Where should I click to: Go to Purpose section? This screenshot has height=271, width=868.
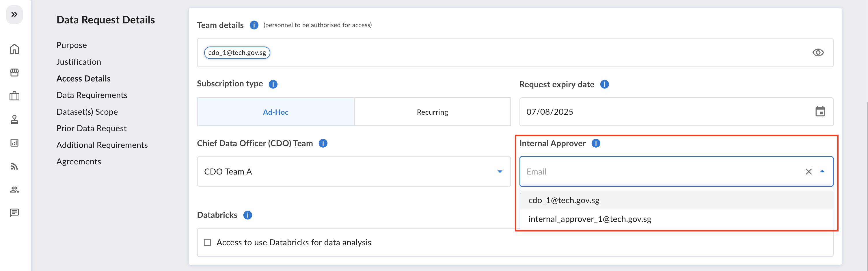[x=71, y=45]
